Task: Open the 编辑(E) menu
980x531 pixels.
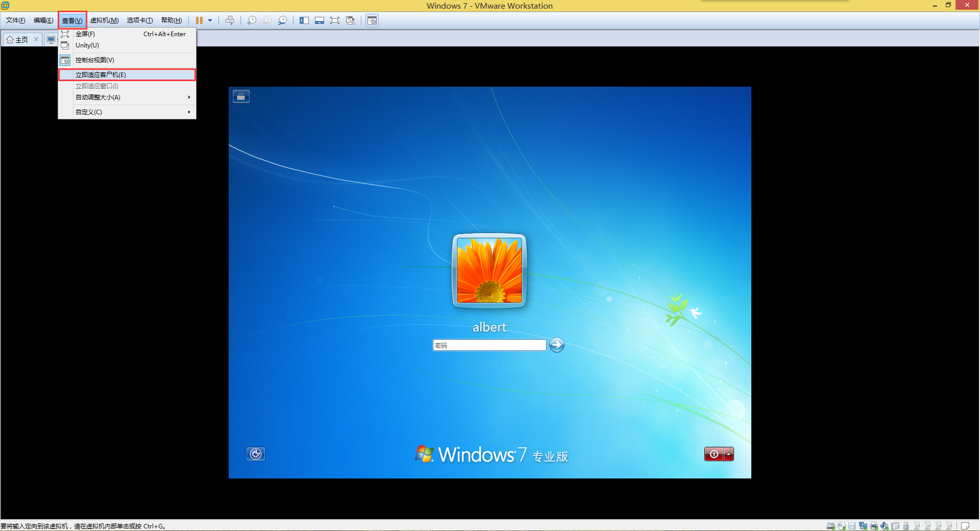Action: [43, 20]
